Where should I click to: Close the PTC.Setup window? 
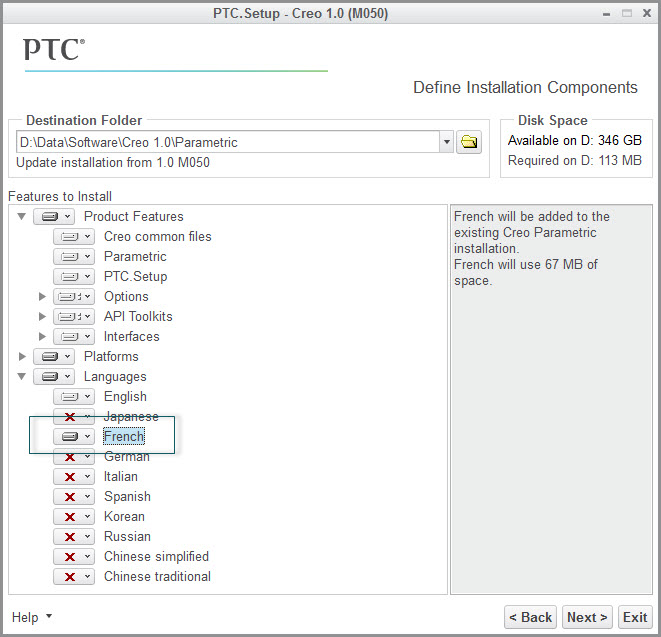coord(647,13)
